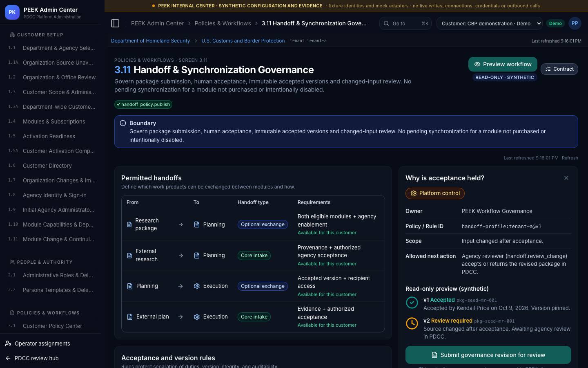Click the PK logo badge
Image resolution: width=588 pixels, height=368 pixels.
click(12, 12)
